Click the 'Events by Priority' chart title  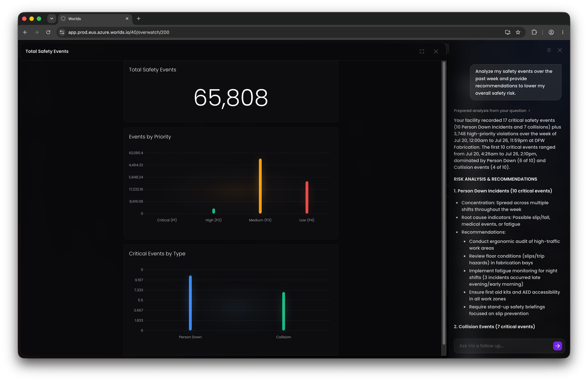[150, 137]
